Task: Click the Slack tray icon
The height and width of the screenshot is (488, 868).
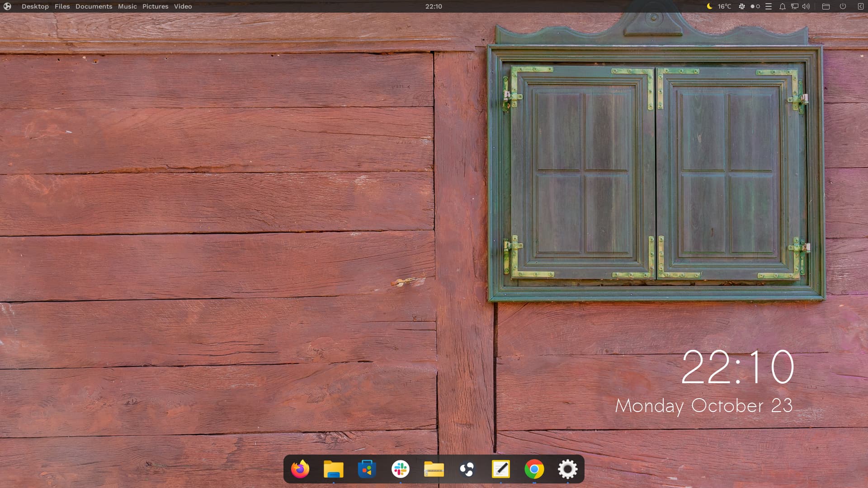Action: [742, 6]
